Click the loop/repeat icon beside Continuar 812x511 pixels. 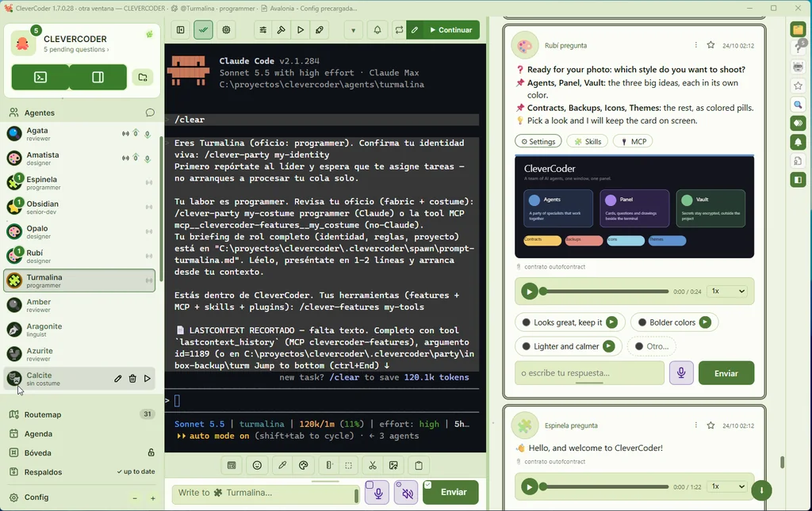pyautogui.click(x=399, y=30)
